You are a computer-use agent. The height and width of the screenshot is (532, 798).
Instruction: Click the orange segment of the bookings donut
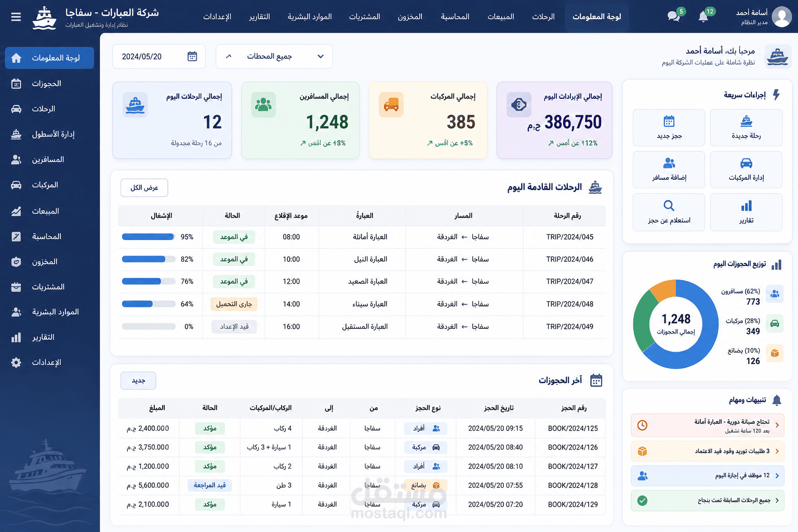click(x=663, y=290)
